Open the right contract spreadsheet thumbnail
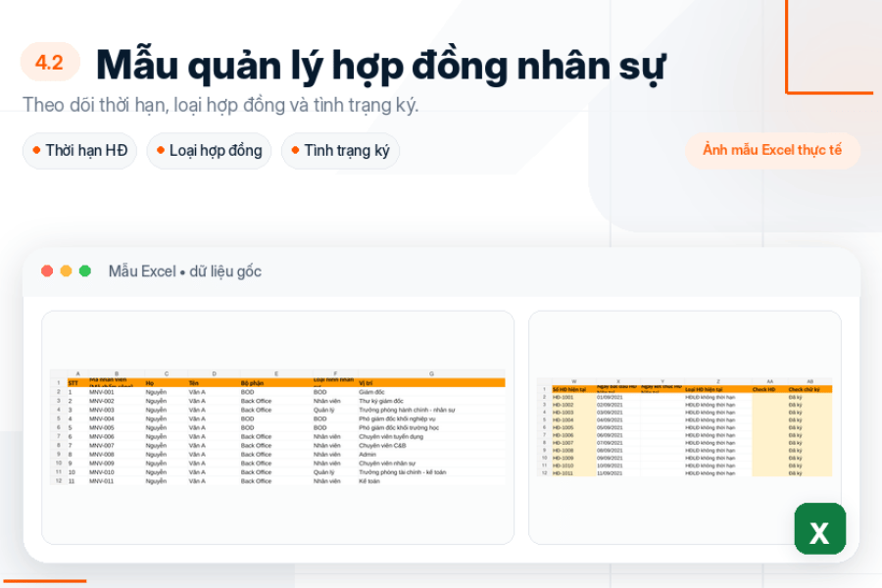The width and height of the screenshot is (882, 588). (685, 427)
